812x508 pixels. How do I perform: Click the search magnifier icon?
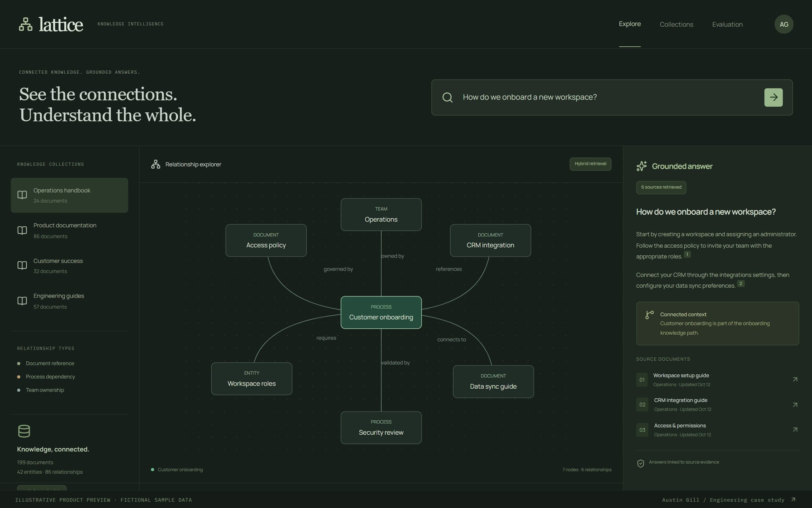pos(447,97)
